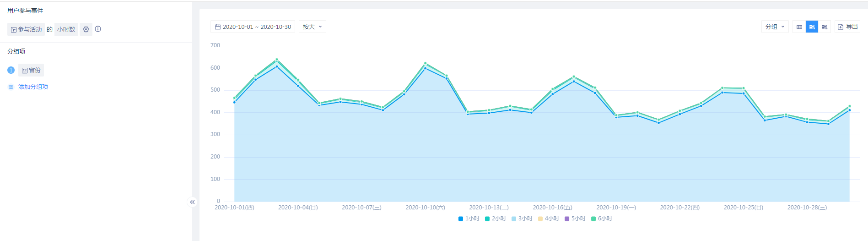Click the info icon beside the gear
This screenshot has width=868, height=241.
(98, 29)
